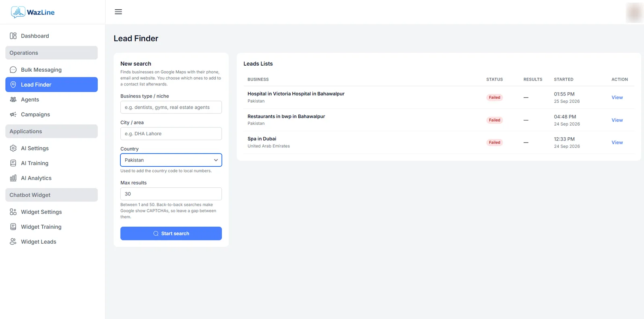Click the AI Analytics bar chart icon
Screen dimensions: 644x319
[x=13, y=178]
